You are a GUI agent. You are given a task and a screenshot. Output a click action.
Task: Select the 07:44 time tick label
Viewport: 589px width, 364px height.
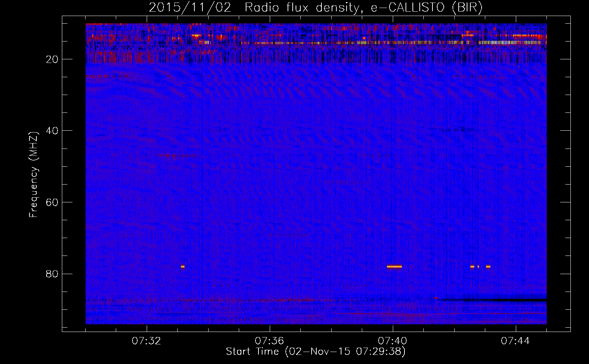[515, 341]
